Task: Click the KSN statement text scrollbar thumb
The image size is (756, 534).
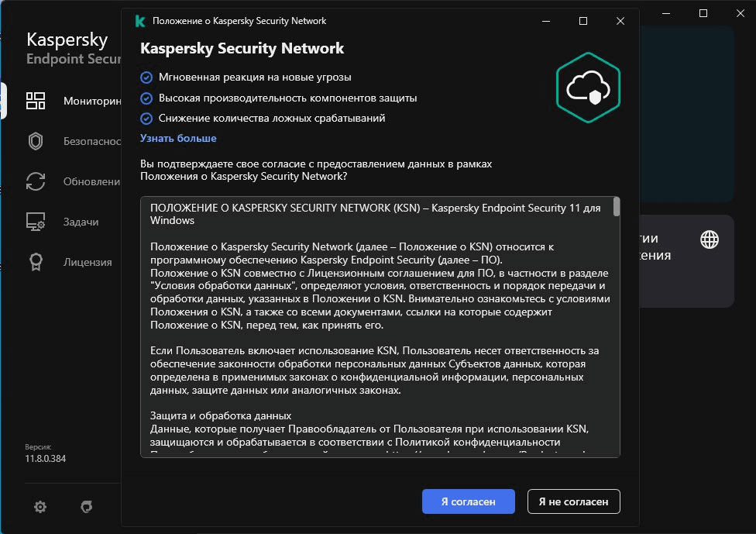Action: click(617, 207)
